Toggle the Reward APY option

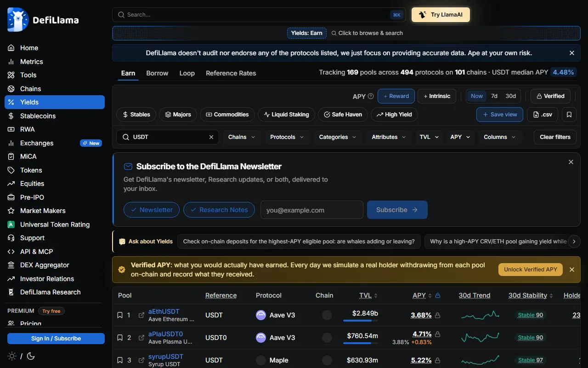[396, 96]
